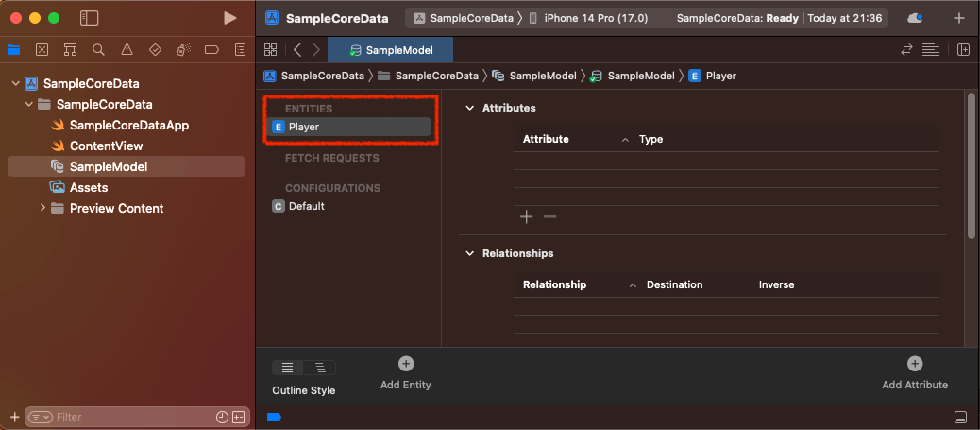Select the Player entity

point(350,127)
